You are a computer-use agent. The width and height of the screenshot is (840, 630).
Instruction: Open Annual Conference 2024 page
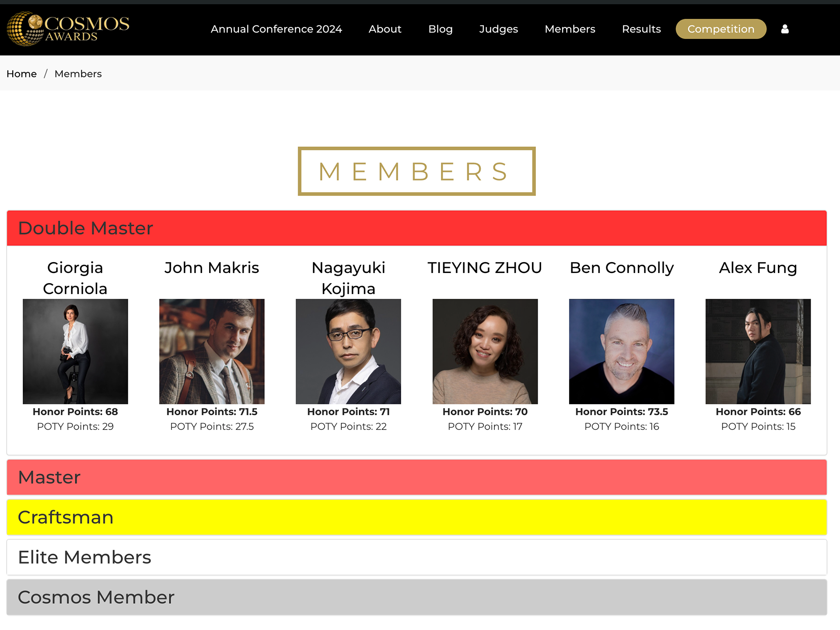[x=276, y=29]
